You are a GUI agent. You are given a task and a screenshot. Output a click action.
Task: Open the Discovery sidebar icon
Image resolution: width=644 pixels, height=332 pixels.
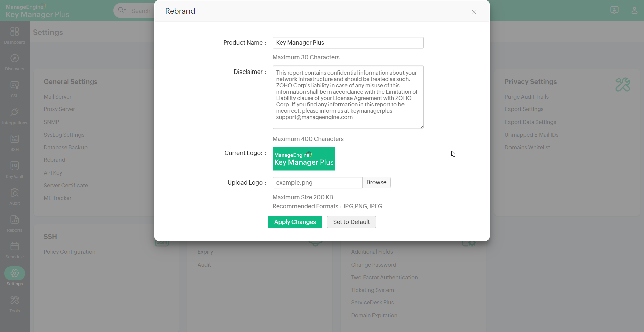tap(15, 58)
